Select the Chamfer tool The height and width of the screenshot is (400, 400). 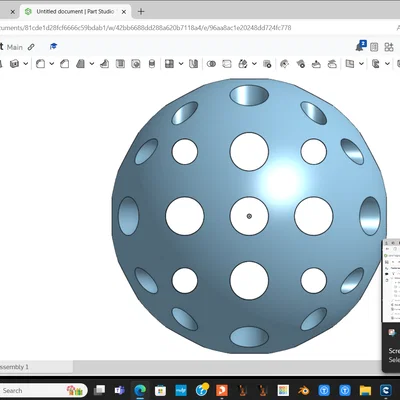[x=65, y=64]
